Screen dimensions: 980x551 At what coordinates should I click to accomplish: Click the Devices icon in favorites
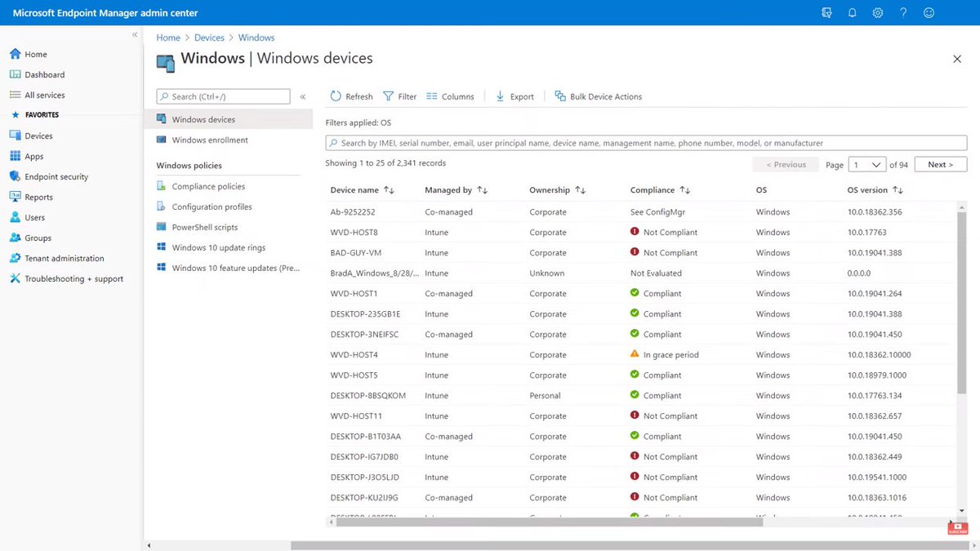click(15, 136)
